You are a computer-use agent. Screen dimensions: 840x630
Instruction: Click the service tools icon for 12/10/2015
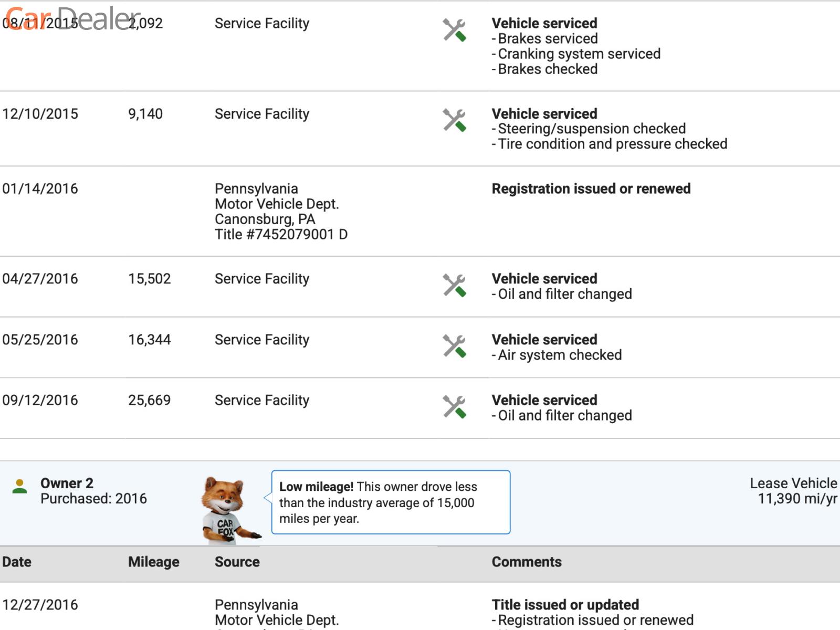454,121
